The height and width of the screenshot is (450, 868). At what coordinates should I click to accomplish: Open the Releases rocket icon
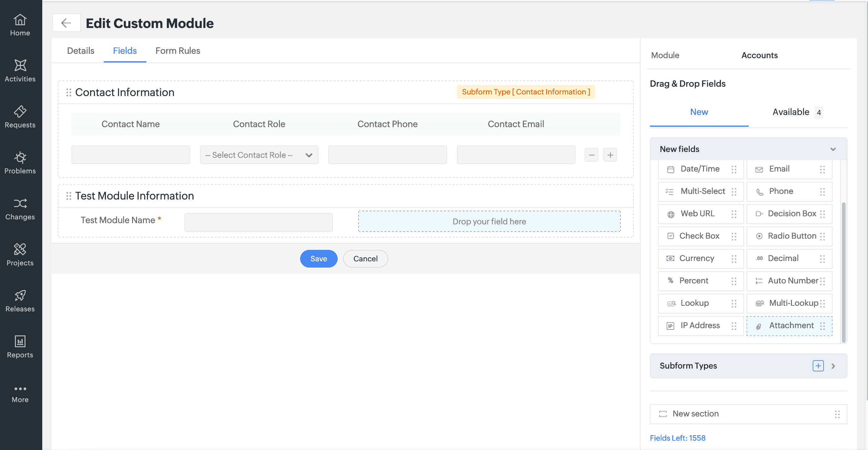(x=20, y=295)
